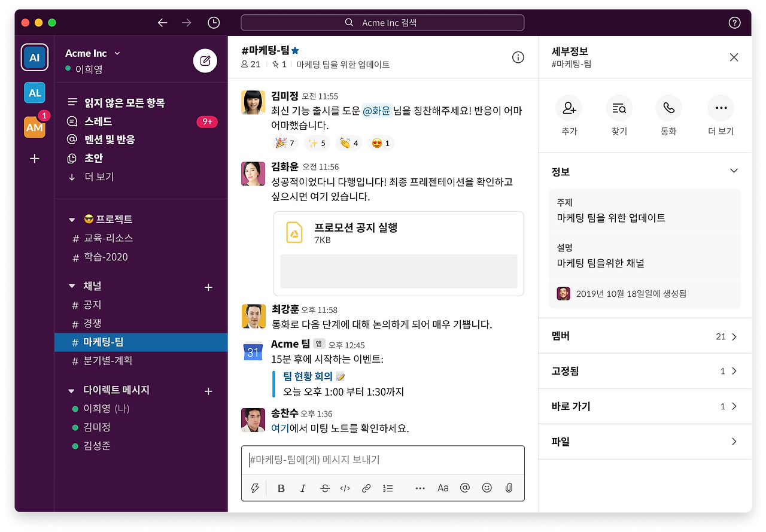Insert a link with the link icon
Viewport: 766px width, 532px height.
366,488
